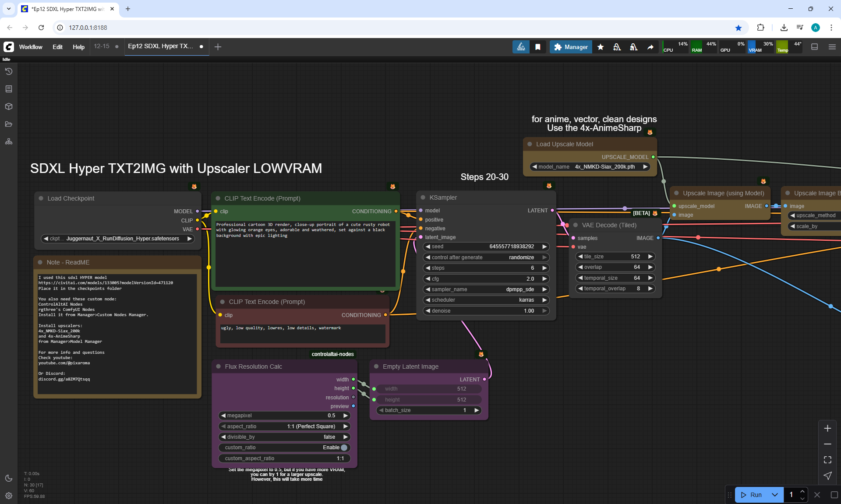
Task: Open settings gear icon at bottom left
Action: pyautogui.click(x=9, y=496)
